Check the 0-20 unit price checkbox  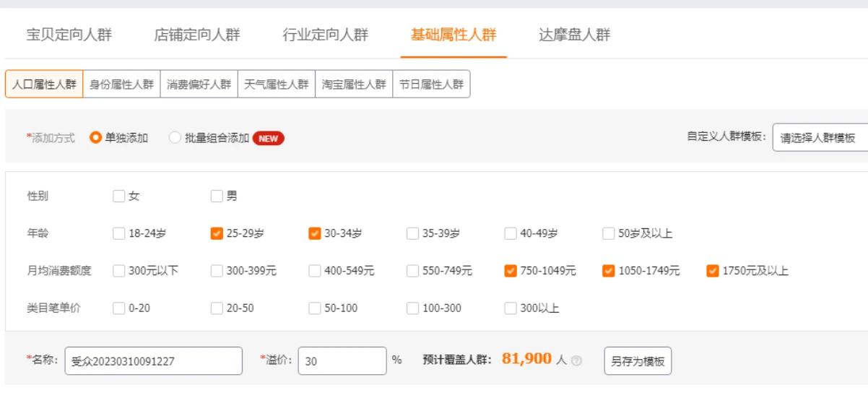[x=119, y=308]
